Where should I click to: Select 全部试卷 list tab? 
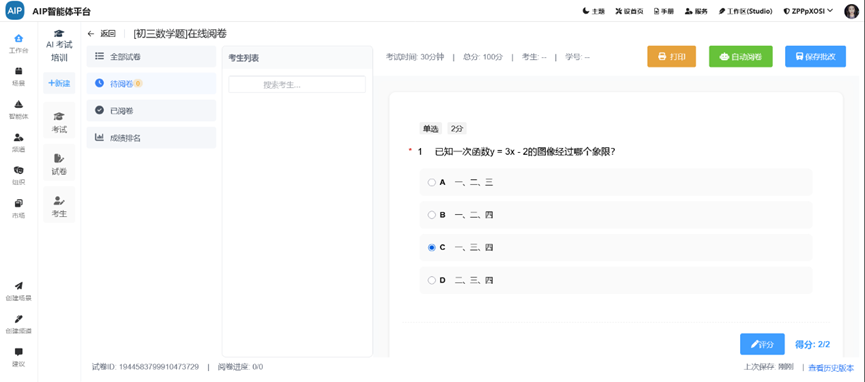tap(151, 56)
